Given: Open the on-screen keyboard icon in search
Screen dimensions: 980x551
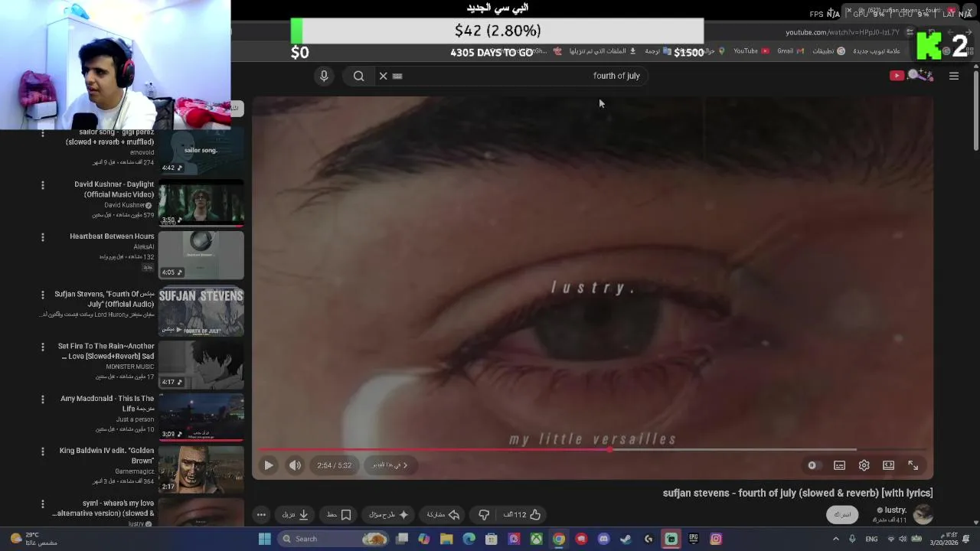Looking at the screenshot, I should click(397, 76).
